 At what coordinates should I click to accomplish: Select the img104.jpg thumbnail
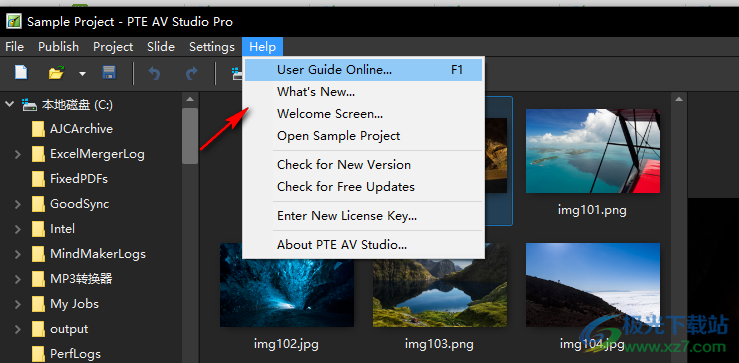[x=593, y=285]
